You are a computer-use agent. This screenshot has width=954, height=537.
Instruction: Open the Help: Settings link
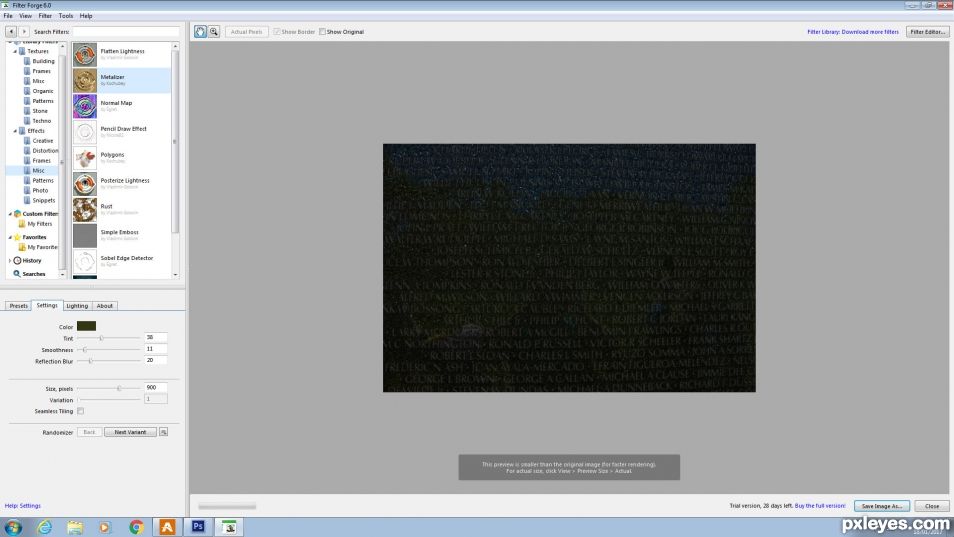point(23,505)
